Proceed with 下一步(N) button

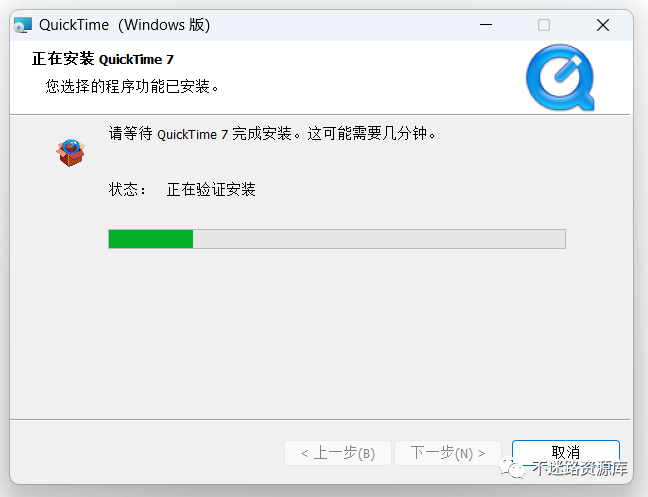pos(448,453)
